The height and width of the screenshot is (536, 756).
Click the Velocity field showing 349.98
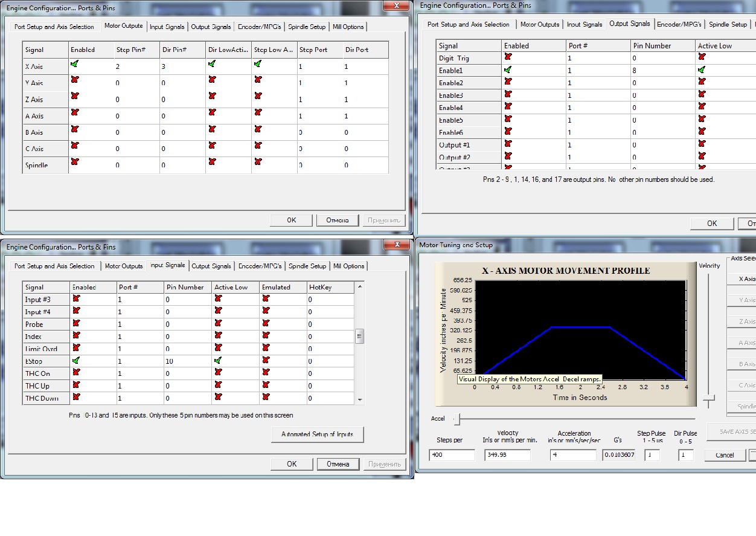[507, 455]
